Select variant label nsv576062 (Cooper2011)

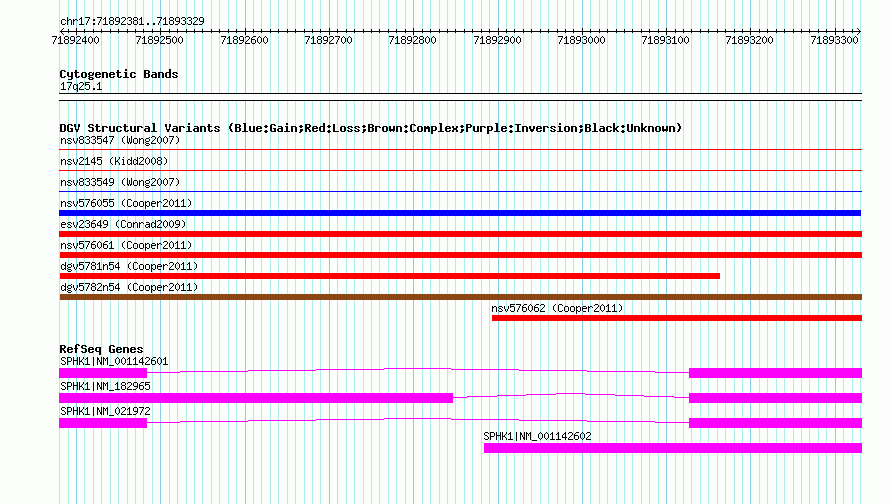point(557,308)
